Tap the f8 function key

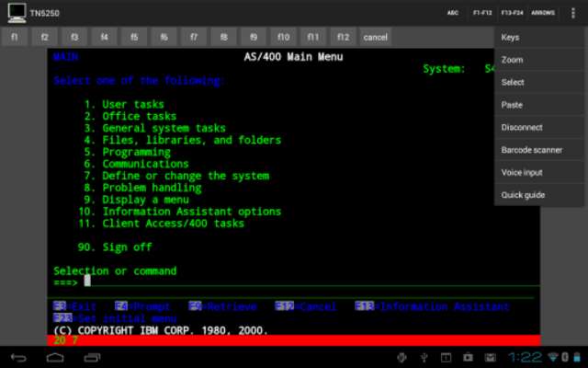[223, 37]
